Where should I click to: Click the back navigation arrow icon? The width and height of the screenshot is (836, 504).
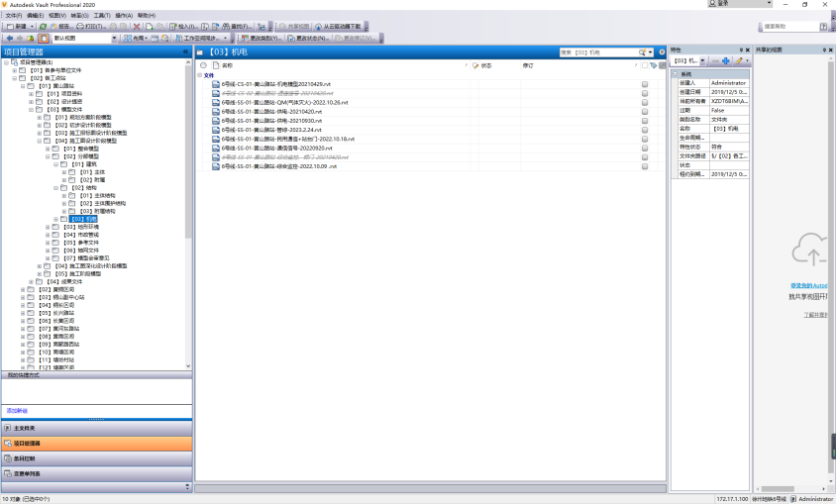[x=9, y=38]
